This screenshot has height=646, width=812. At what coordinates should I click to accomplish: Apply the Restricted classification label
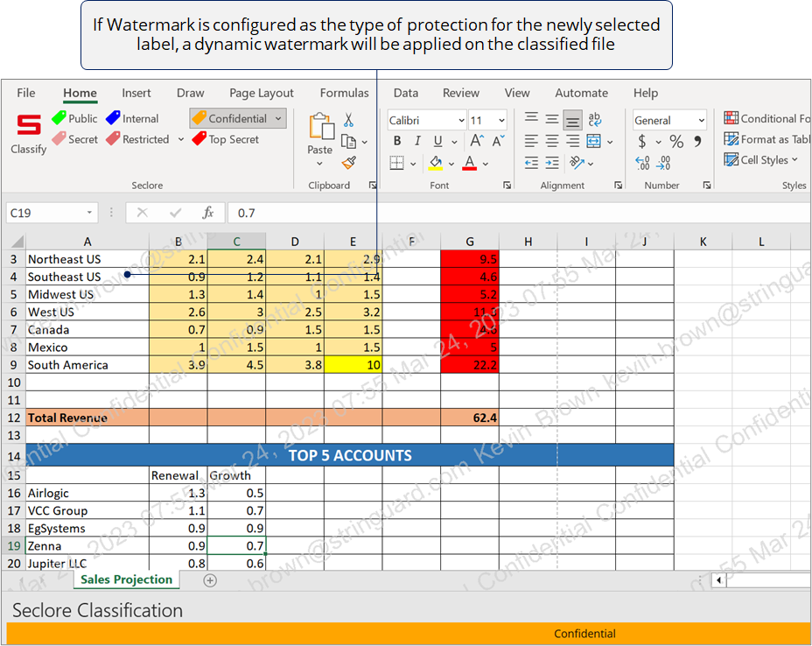pyautogui.click(x=137, y=139)
